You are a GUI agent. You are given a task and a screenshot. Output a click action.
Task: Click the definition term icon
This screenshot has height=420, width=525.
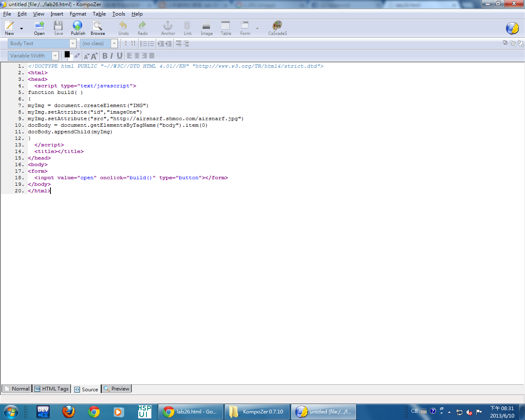tap(178, 43)
